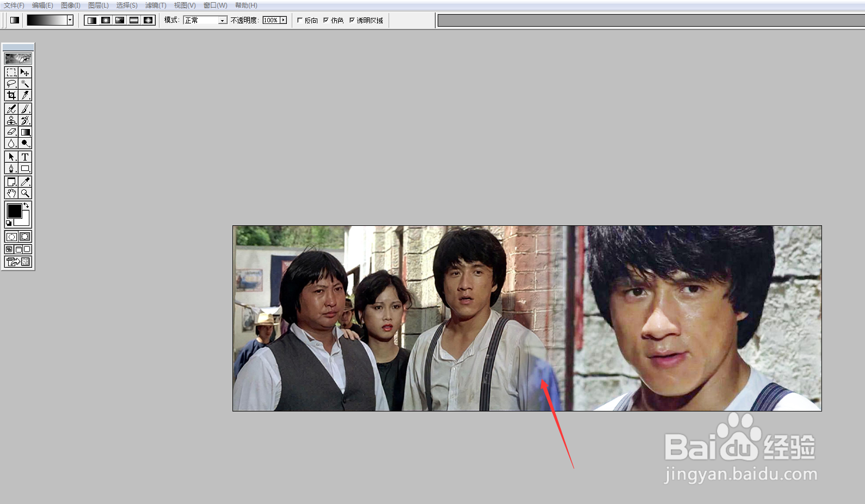Switch to Quick Mask mode

pyautogui.click(x=25, y=237)
